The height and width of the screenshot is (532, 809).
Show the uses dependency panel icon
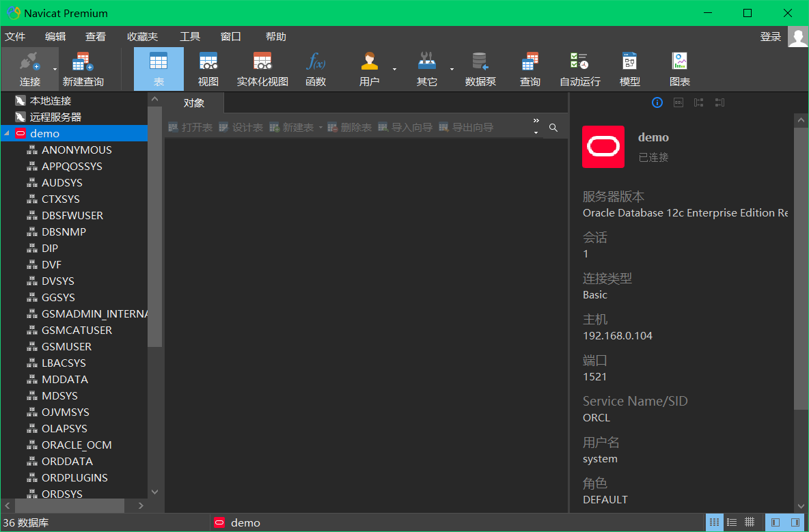coord(698,102)
